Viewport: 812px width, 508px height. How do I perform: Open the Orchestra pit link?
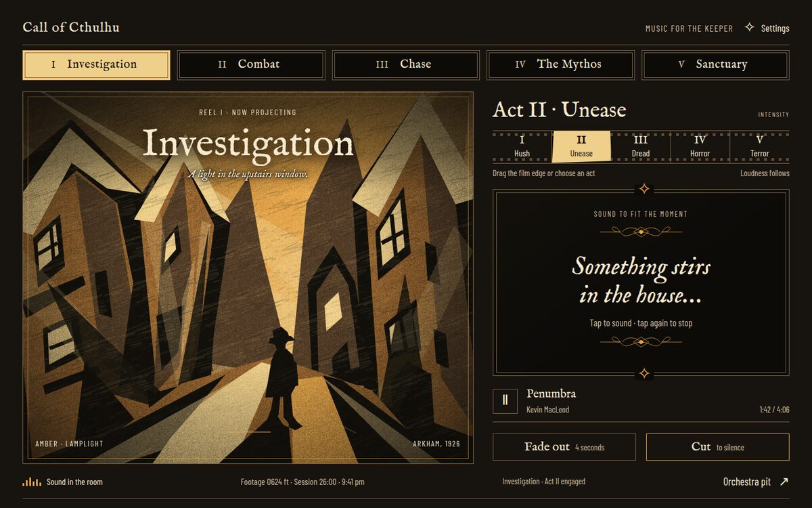coord(756,482)
